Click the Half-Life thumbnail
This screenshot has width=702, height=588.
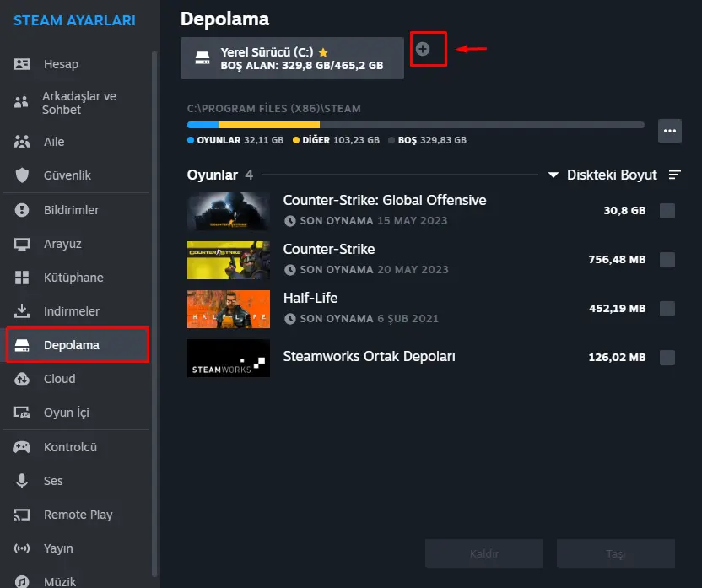pyautogui.click(x=229, y=309)
